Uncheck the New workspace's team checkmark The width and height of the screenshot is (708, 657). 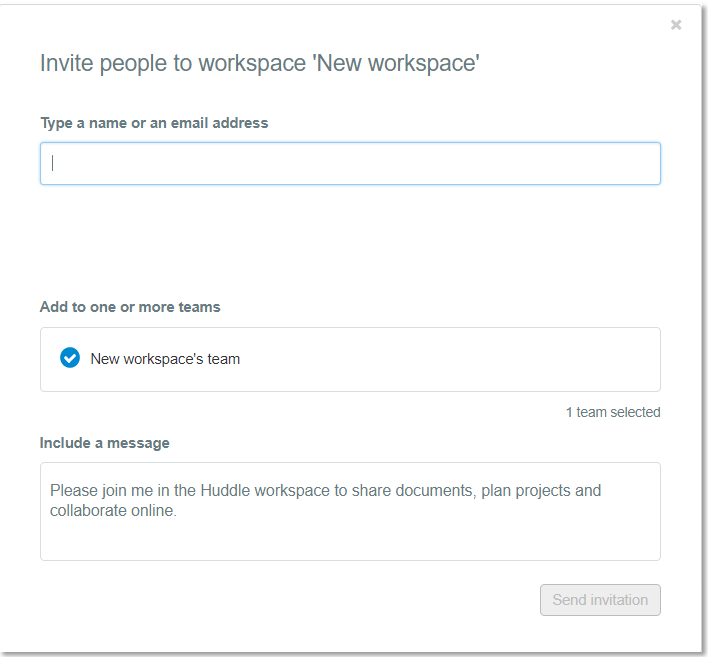tap(70, 358)
